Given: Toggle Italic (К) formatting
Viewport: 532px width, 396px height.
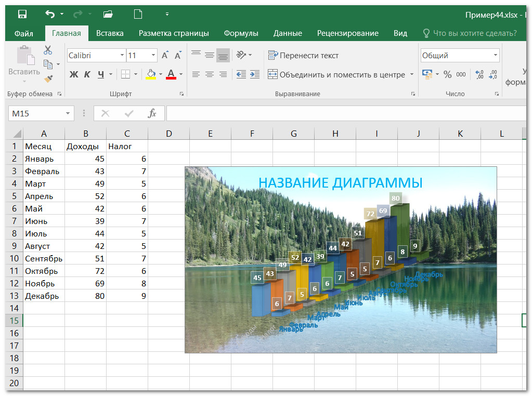Looking at the screenshot, I should [87, 74].
